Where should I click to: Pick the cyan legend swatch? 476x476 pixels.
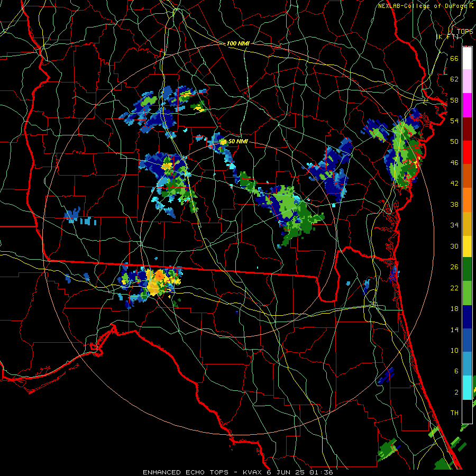[467, 388]
